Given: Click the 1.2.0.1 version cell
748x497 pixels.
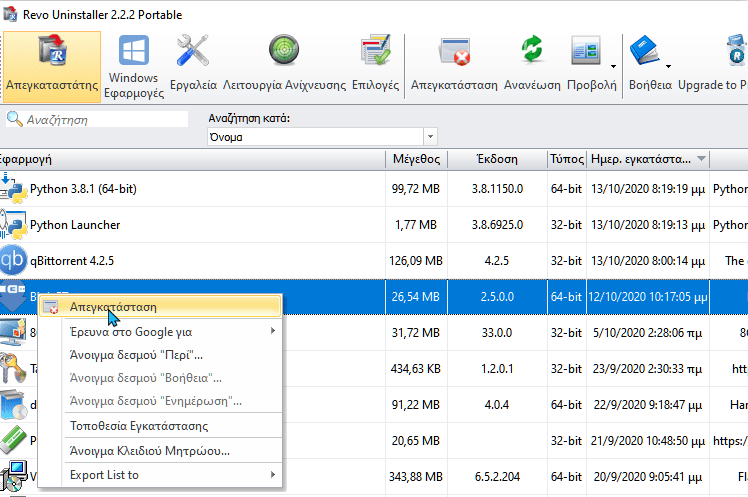Looking at the screenshot, I should coord(497,369).
